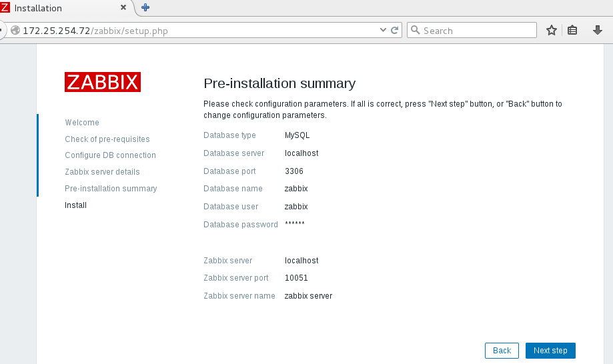This screenshot has height=364, width=613.
Task: Focus the Search input field
Action: click(x=472, y=30)
